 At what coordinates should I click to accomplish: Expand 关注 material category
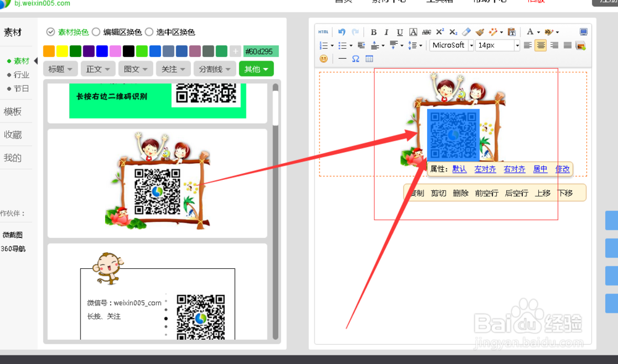(x=173, y=69)
